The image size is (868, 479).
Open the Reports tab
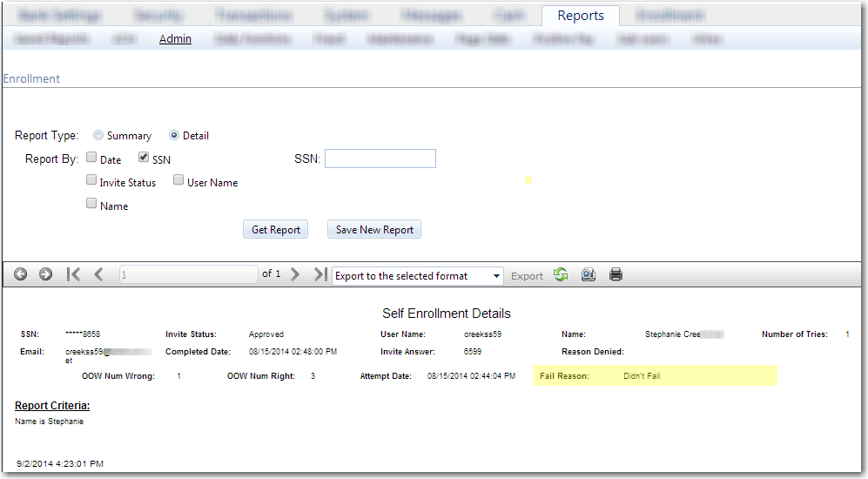point(580,16)
